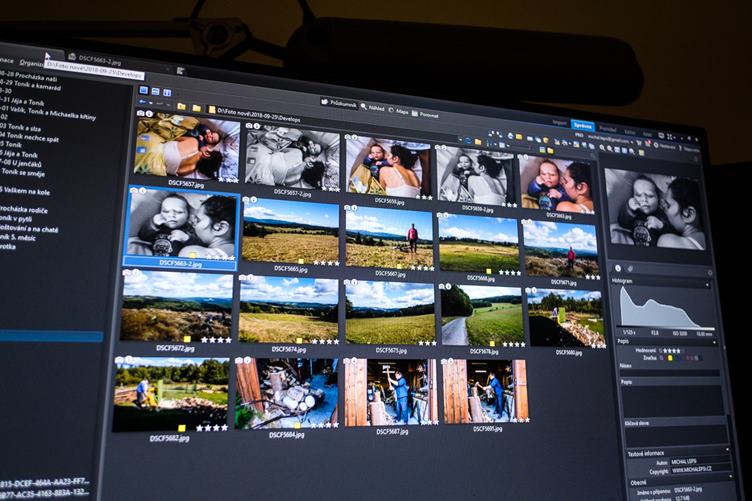The height and width of the screenshot is (501, 752).
Task: Select the single-pane browser layout icon
Action: point(143,90)
